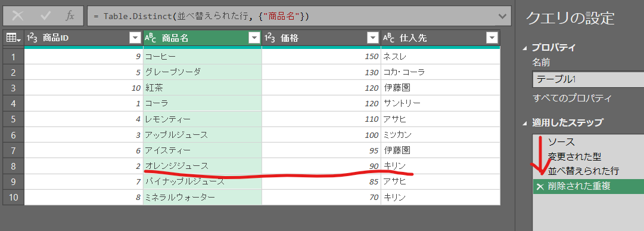Viewport: 644px width, 231px height.
Task: Click the 紅茶 cell
Action: point(203,88)
